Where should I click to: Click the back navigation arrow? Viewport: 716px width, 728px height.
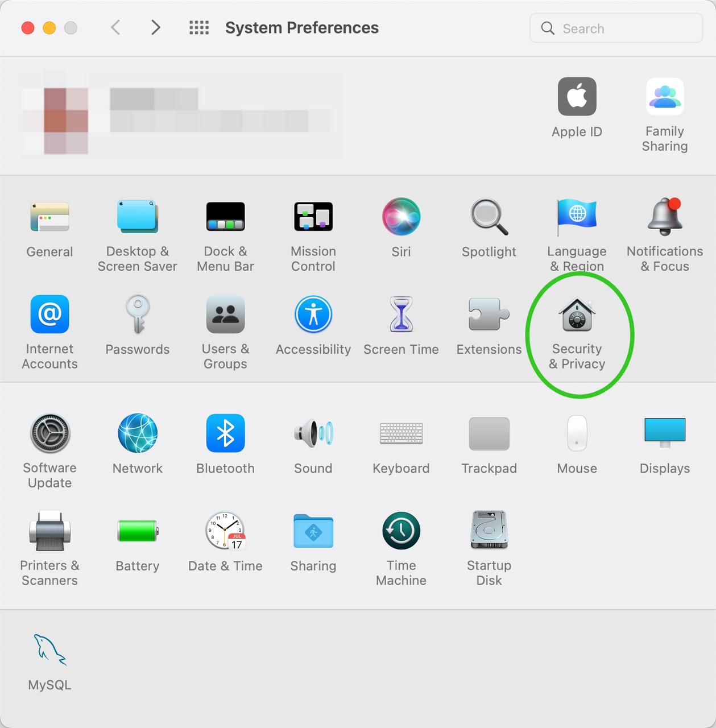coord(115,28)
